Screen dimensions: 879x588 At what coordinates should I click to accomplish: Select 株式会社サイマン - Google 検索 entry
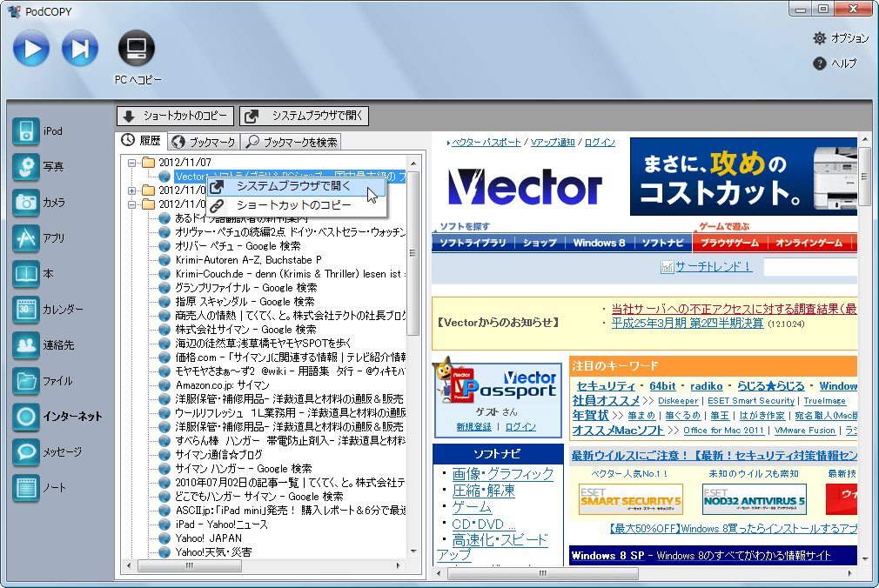pos(245,330)
